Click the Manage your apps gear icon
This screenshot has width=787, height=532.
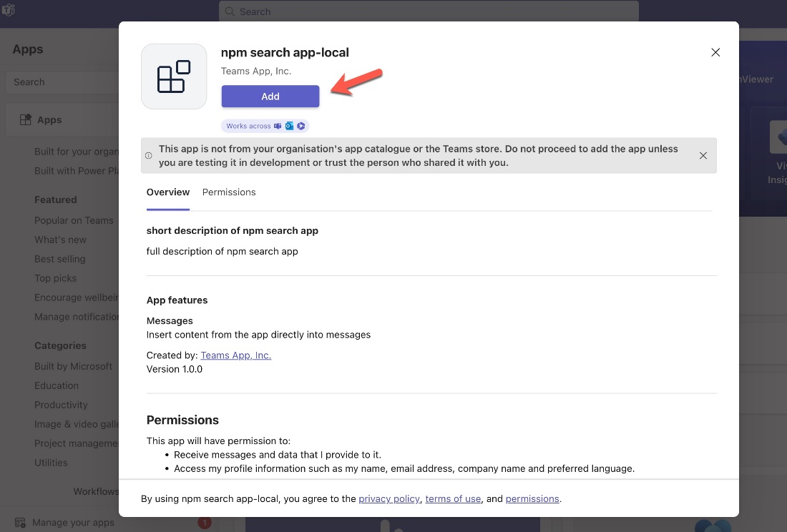click(x=21, y=522)
